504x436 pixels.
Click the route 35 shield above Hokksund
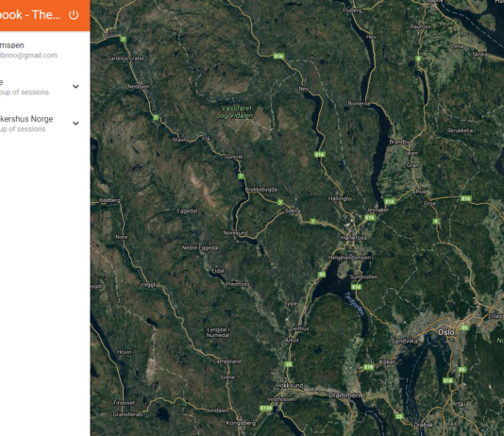coord(288,364)
